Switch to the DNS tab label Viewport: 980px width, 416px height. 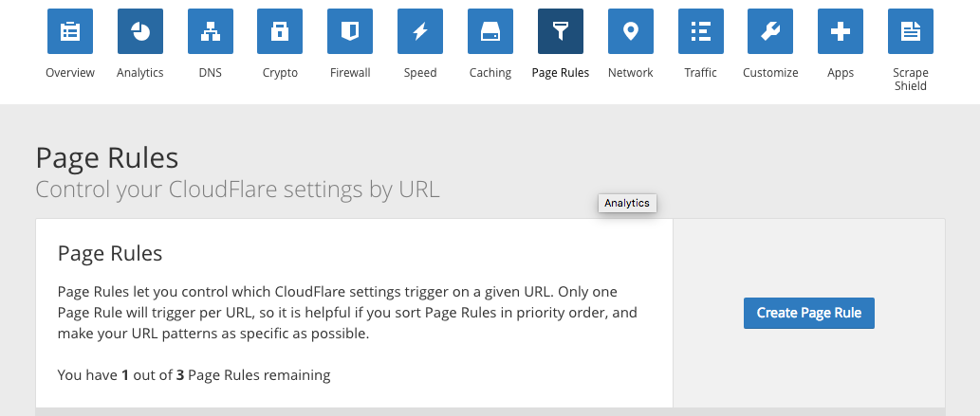pos(210,73)
